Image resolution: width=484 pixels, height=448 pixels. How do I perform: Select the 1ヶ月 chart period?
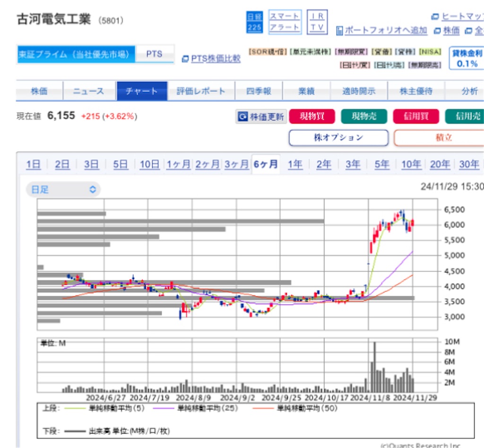click(x=179, y=164)
